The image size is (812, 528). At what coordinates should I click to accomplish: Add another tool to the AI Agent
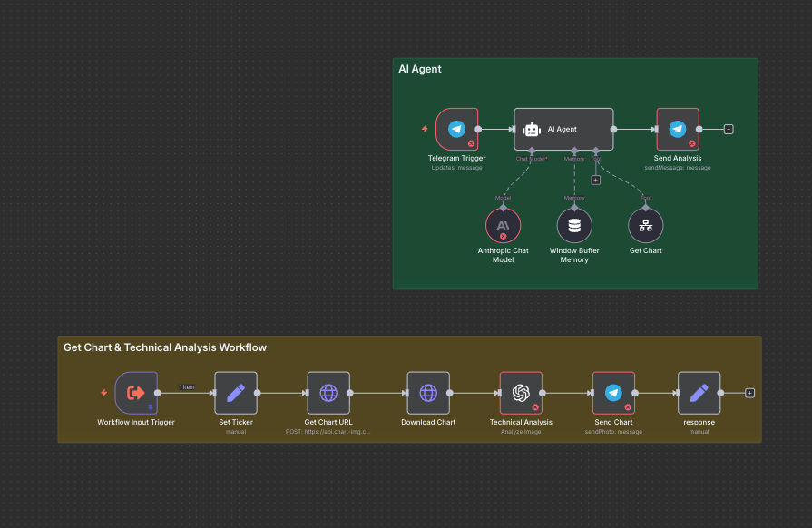pyautogui.click(x=595, y=180)
